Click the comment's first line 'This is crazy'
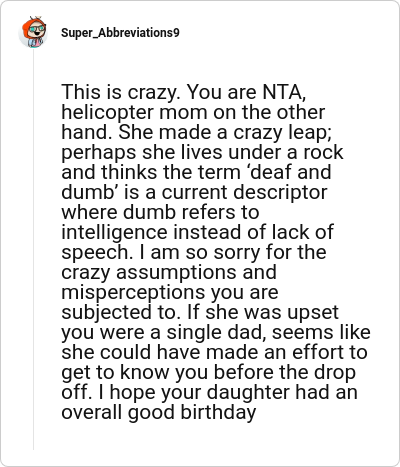Screen dimensions: 400x467 click(119, 92)
